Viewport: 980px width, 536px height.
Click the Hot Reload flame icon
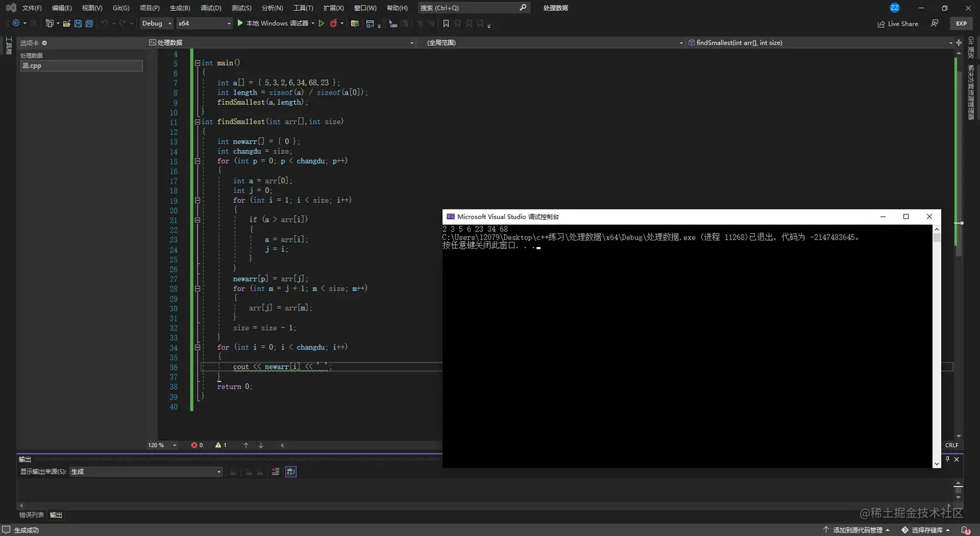tap(333, 23)
